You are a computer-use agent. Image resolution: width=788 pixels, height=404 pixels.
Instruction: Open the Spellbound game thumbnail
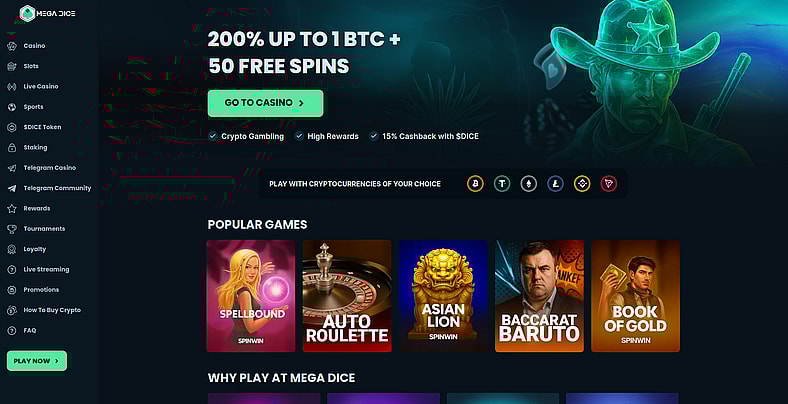coord(251,296)
